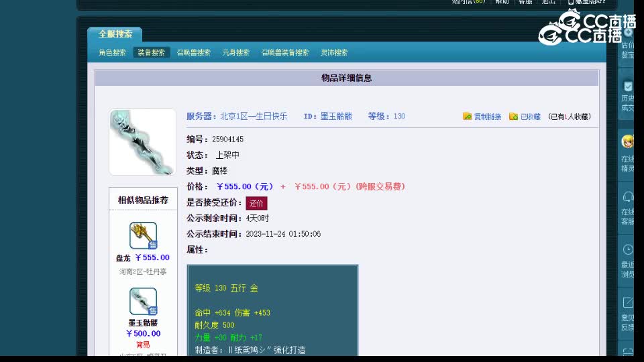Switch to 灵饰搜索 tab
The image size is (644, 362).
point(334,52)
